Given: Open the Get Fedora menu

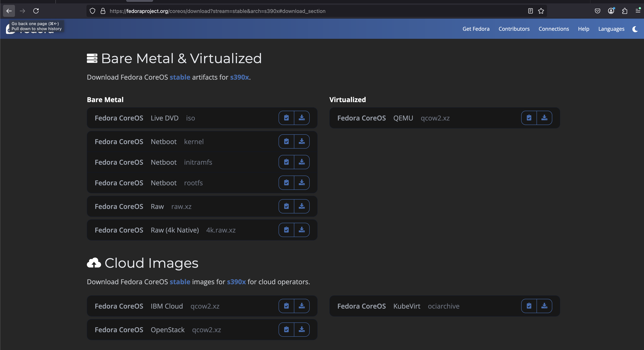Looking at the screenshot, I should pyautogui.click(x=476, y=29).
